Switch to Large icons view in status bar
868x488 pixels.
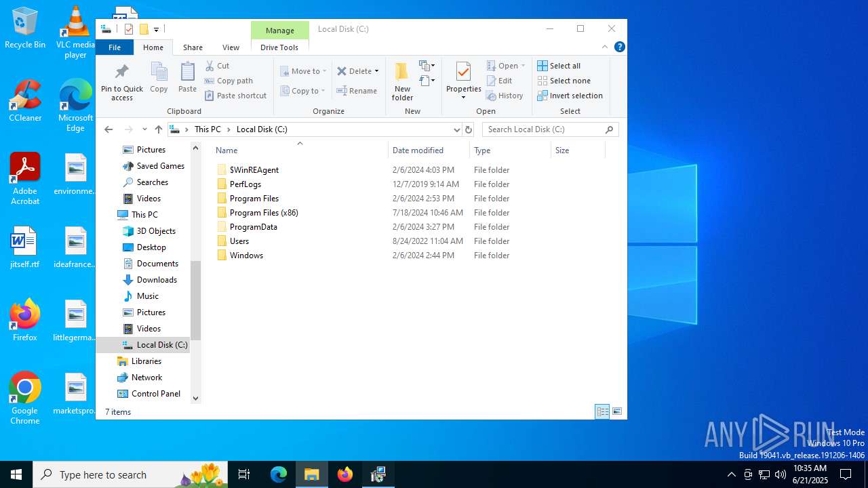(x=617, y=411)
